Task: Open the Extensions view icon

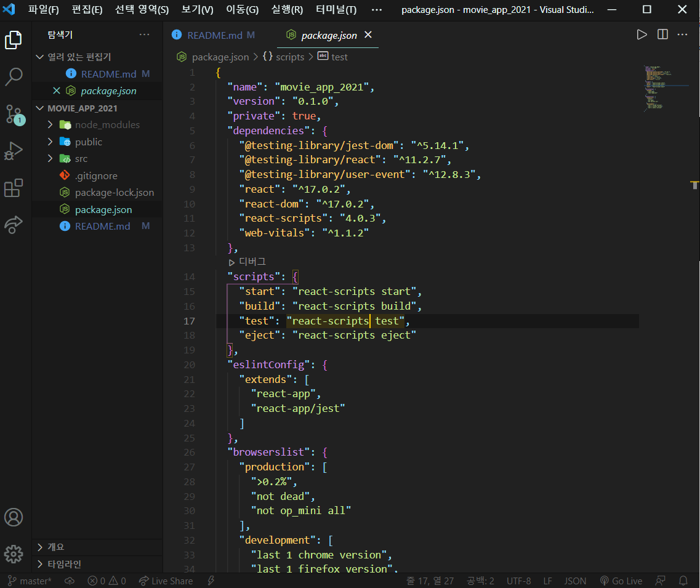Action: pos(14,188)
